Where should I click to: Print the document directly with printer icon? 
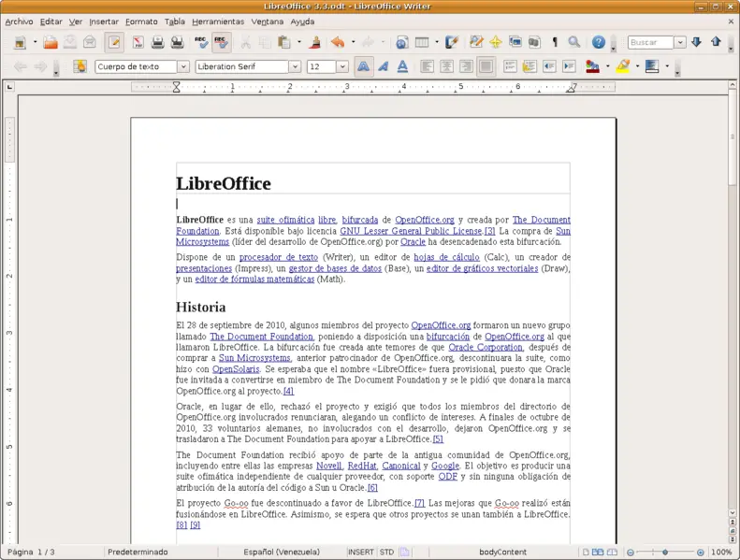coord(157,42)
